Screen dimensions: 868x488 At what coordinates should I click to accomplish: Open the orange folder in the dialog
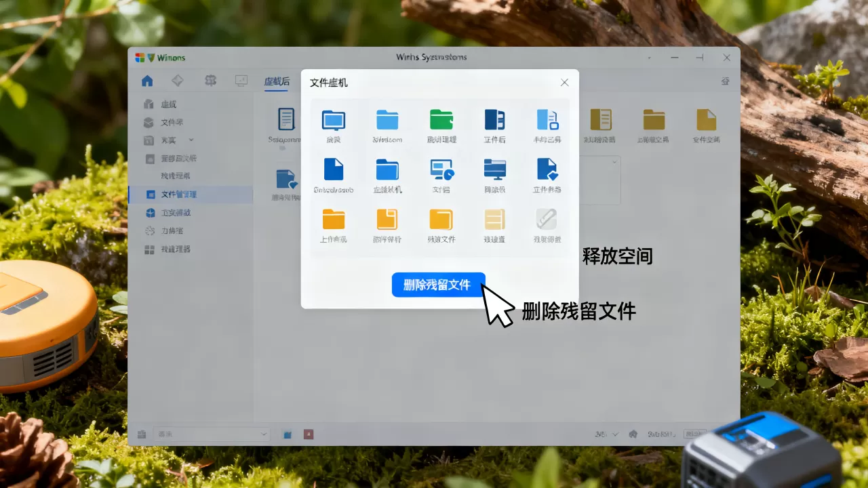[x=334, y=219]
